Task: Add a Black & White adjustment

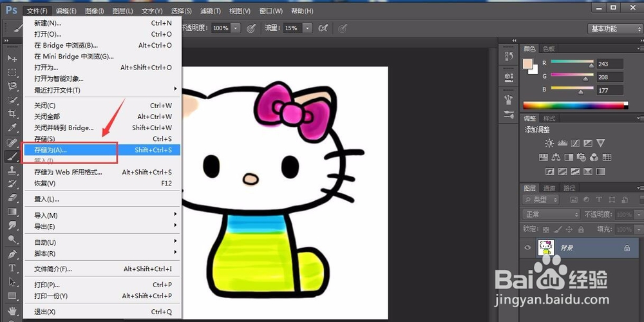Action: pos(569,157)
